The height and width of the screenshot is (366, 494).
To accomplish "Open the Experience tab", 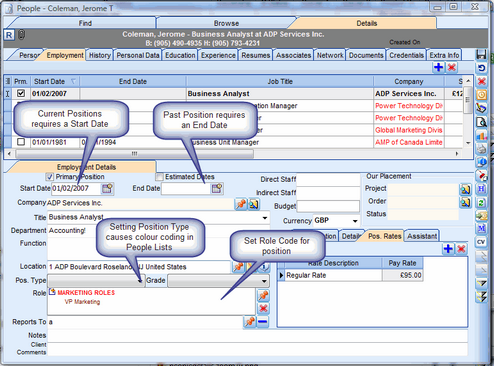I will click(218, 55).
